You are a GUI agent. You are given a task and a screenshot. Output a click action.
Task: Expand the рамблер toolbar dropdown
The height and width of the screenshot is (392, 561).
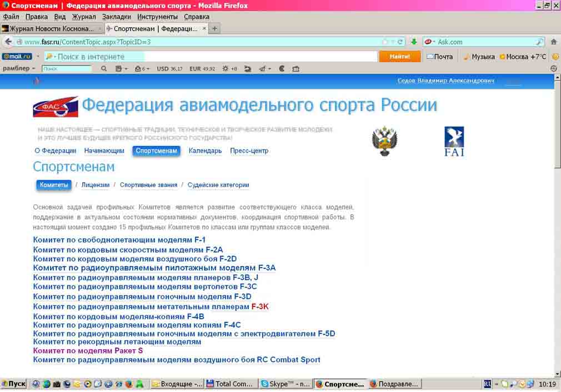click(33, 69)
